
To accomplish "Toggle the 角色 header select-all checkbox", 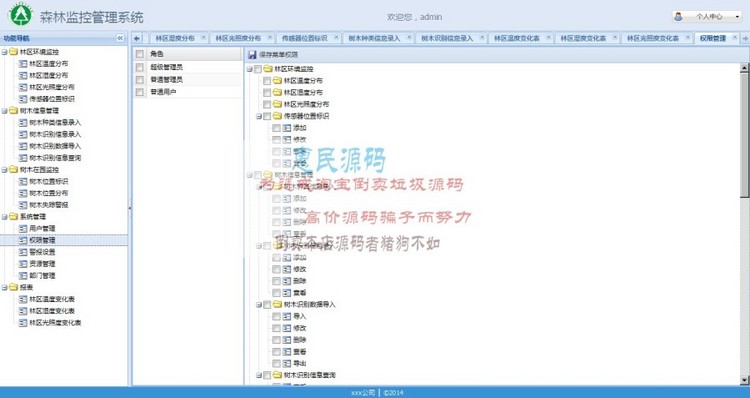I will tap(140, 54).
